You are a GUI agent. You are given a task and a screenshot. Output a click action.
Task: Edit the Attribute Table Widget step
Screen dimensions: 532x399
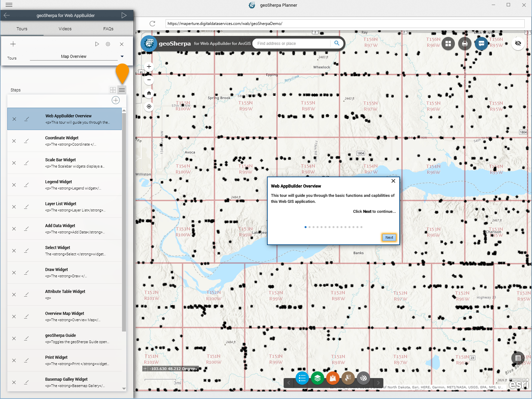pos(26,295)
